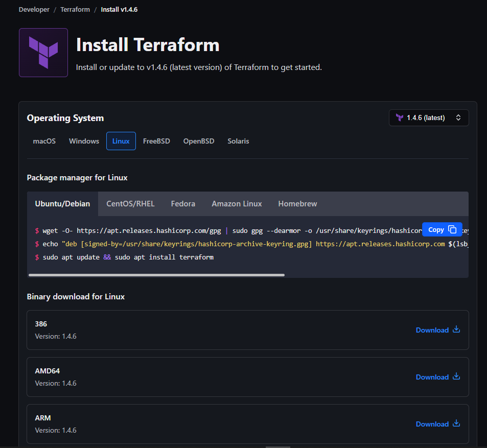The image size is (487, 448).
Task: Open the Terraform breadcrumb link
Action: click(75, 10)
